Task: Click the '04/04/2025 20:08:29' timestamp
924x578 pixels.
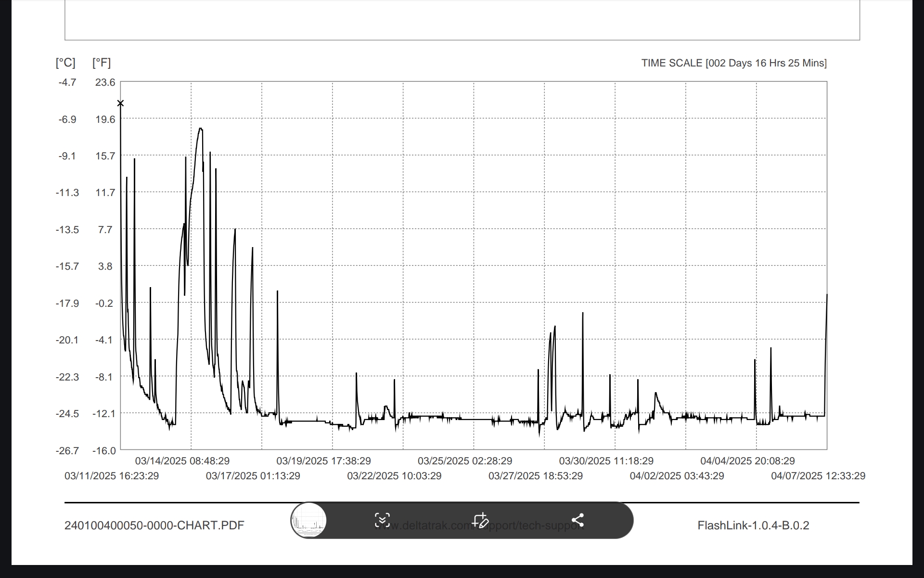Action: (x=747, y=461)
